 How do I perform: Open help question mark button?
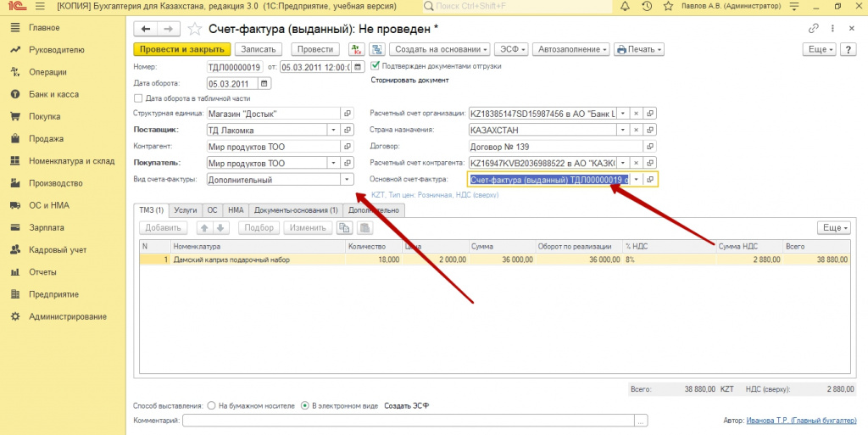click(x=848, y=49)
